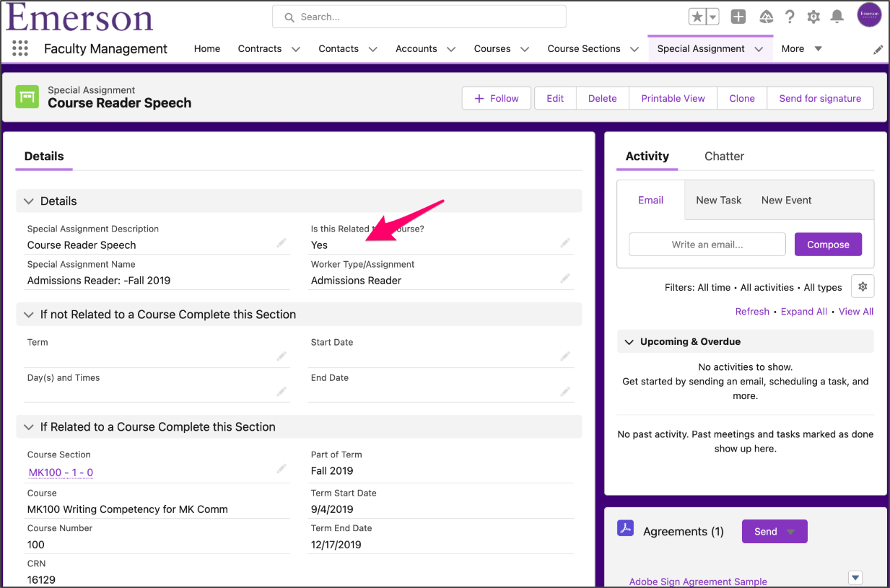Collapse 'If not Related to a Course' section
Viewport: 890px width, 588px height.
pyautogui.click(x=29, y=315)
